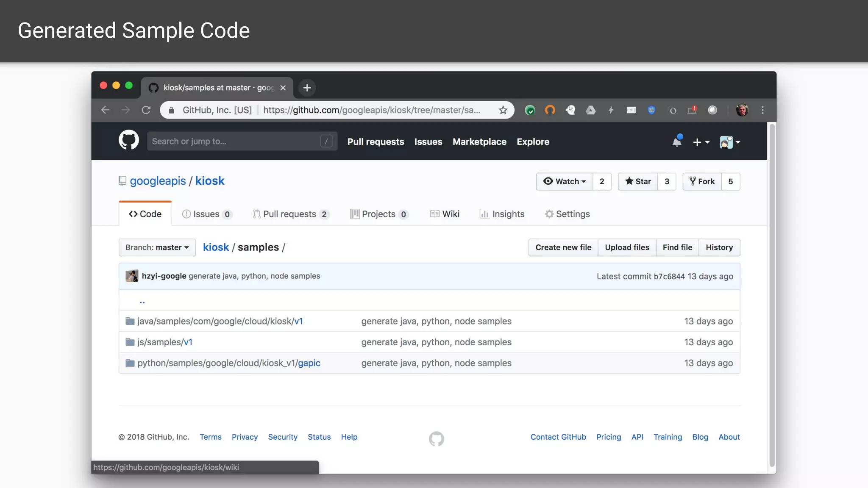Open a new browser tab with plus icon
868x488 pixels.
tap(307, 88)
